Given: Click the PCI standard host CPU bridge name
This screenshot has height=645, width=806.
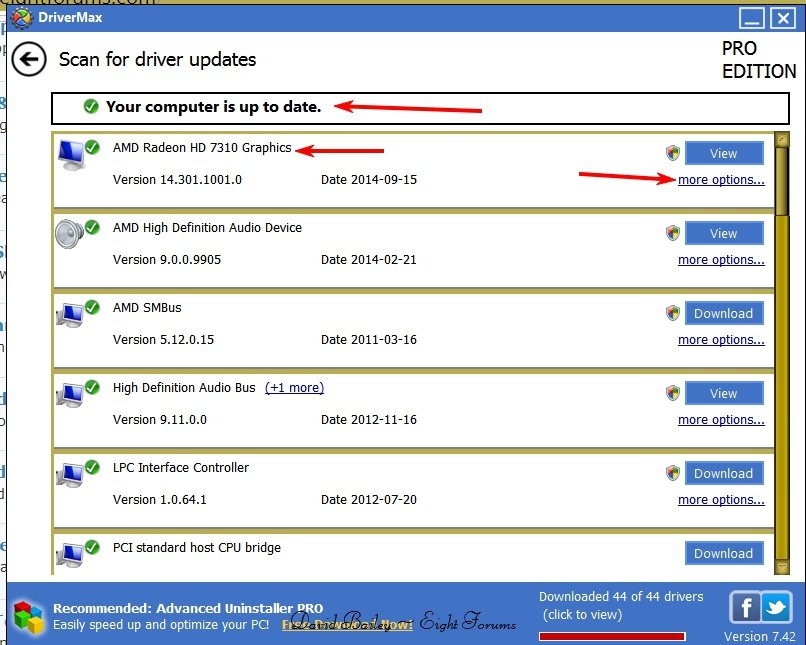Looking at the screenshot, I should point(197,548).
